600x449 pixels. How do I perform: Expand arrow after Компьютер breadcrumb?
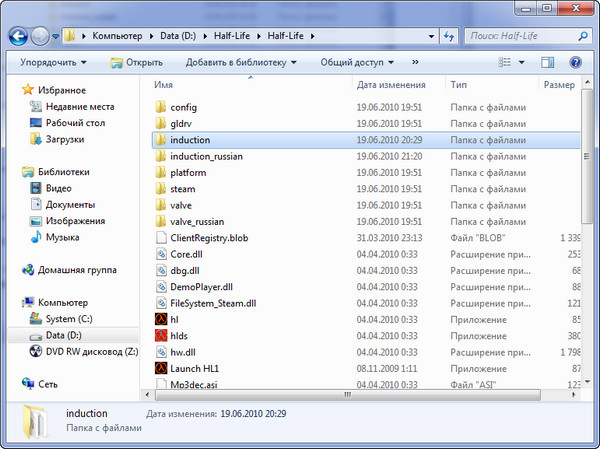(x=151, y=36)
